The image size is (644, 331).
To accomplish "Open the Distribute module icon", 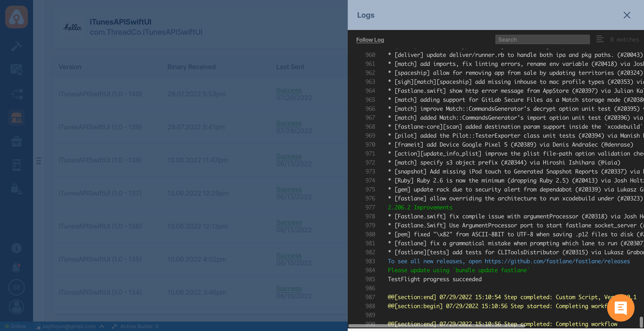I will tap(17, 94).
